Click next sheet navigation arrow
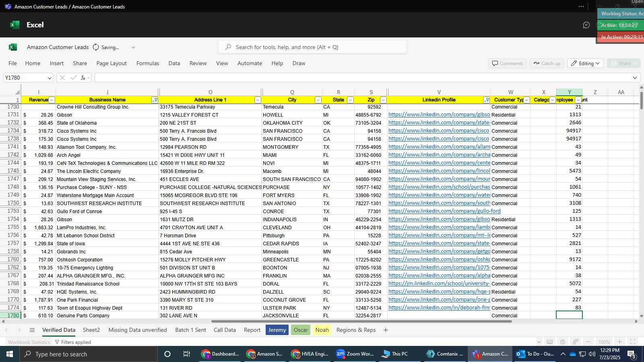This screenshot has width=644, height=362. tap(19, 330)
